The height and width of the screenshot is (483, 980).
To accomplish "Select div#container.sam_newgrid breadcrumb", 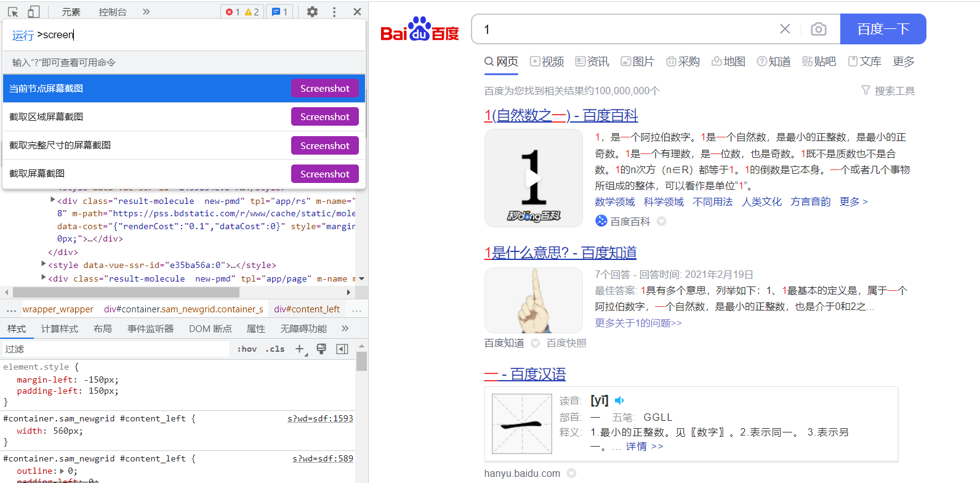I will coord(183,309).
